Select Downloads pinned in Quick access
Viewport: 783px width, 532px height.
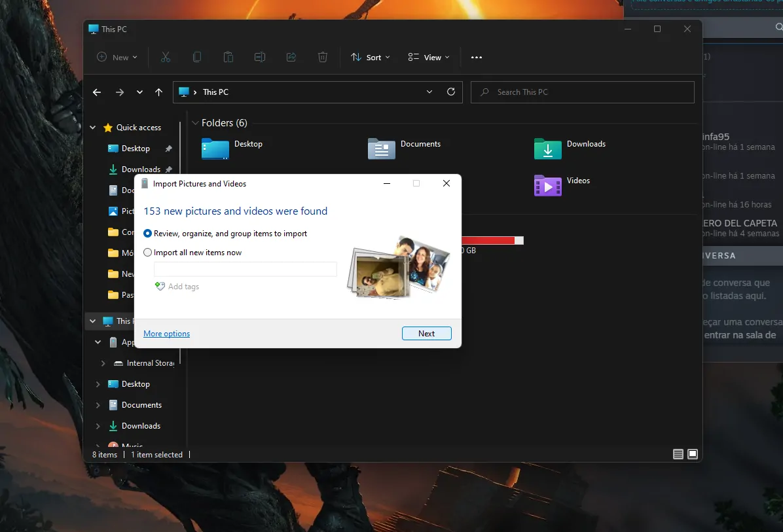pyautogui.click(x=141, y=169)
